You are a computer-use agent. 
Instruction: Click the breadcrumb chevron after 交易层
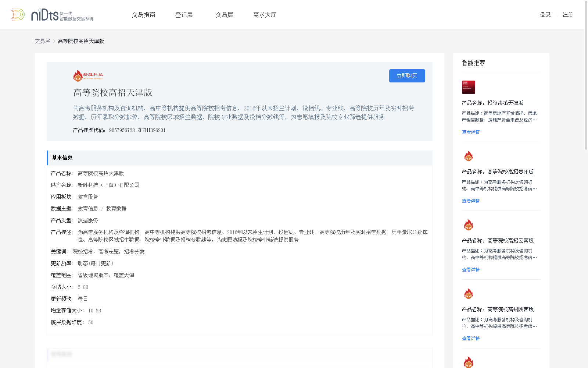tap(54, 41)
